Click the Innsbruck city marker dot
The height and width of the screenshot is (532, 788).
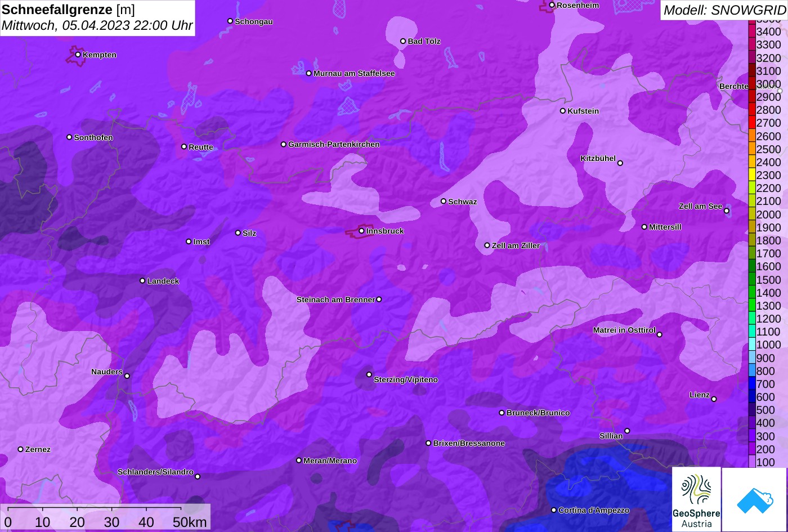click(361, 231)
